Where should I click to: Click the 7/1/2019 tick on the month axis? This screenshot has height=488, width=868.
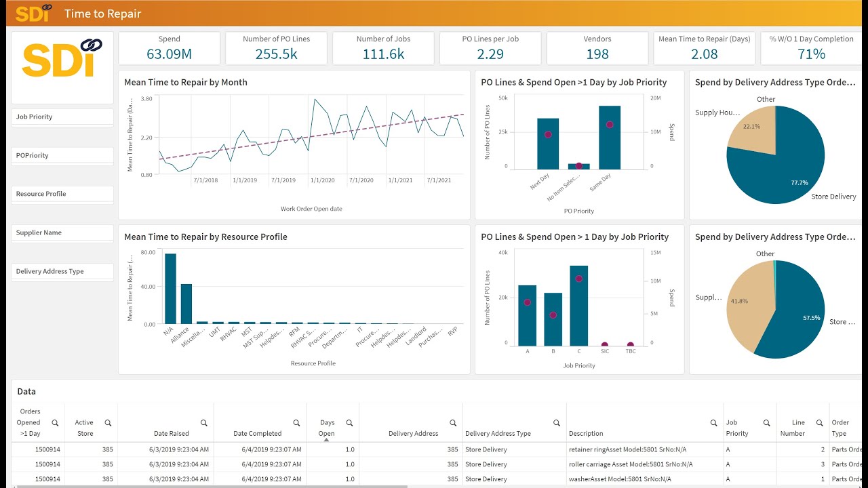coord(283,180)
